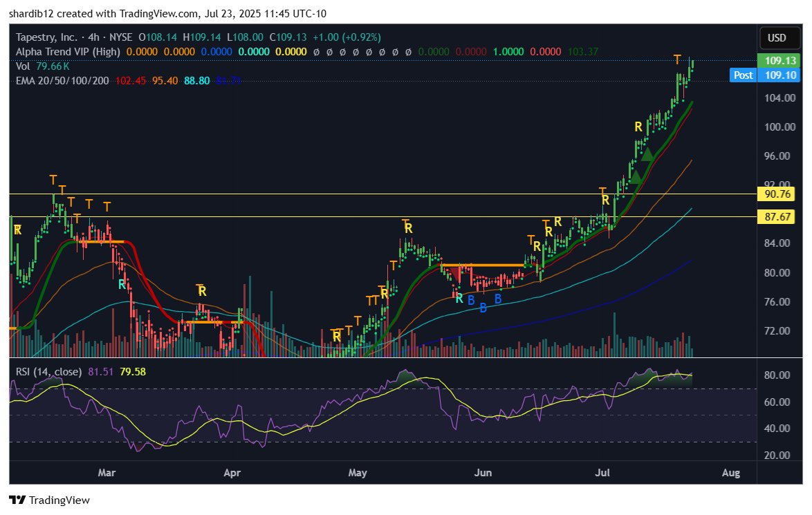Viewport: 812px width, 515px height.
Task: Select the RSI (14, close) legend
Action: click(x=49, y=372)
